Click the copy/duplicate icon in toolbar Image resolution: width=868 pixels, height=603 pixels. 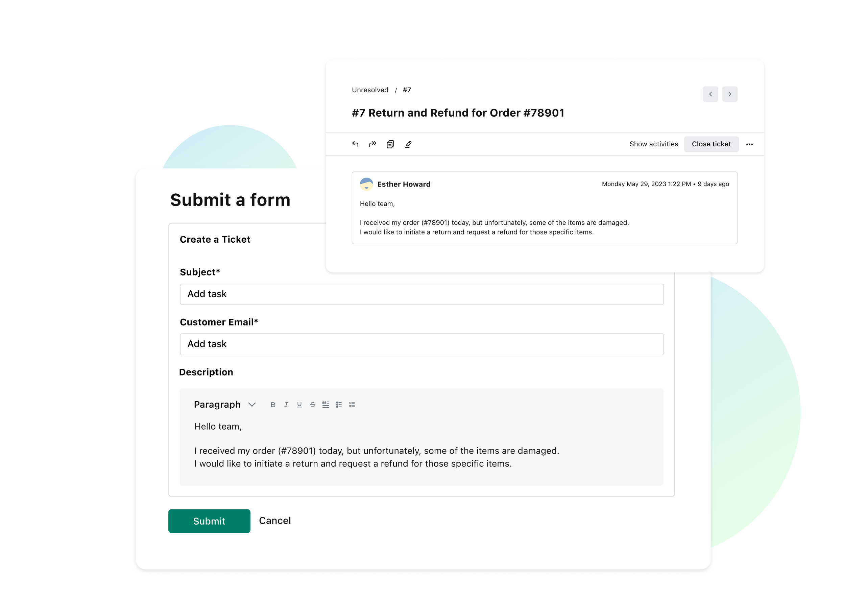point(390,144)
